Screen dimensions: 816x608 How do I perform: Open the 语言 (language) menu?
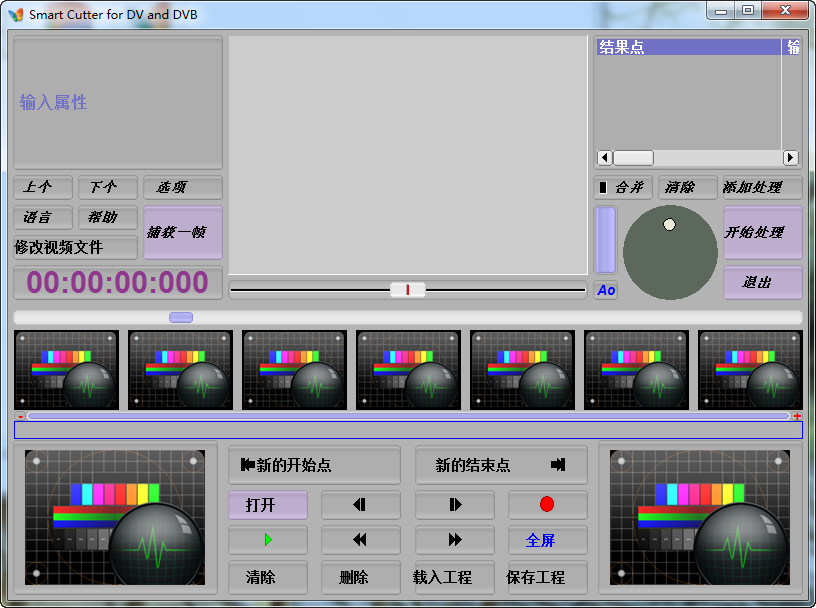coord(44,218)
